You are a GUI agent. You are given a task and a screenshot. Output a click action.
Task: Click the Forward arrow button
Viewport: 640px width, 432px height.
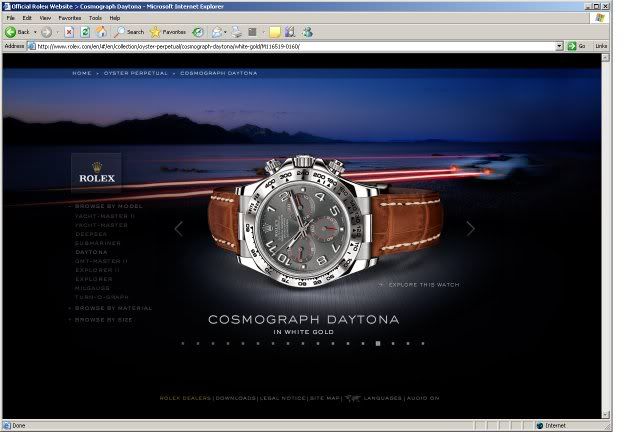coord(47,32)
